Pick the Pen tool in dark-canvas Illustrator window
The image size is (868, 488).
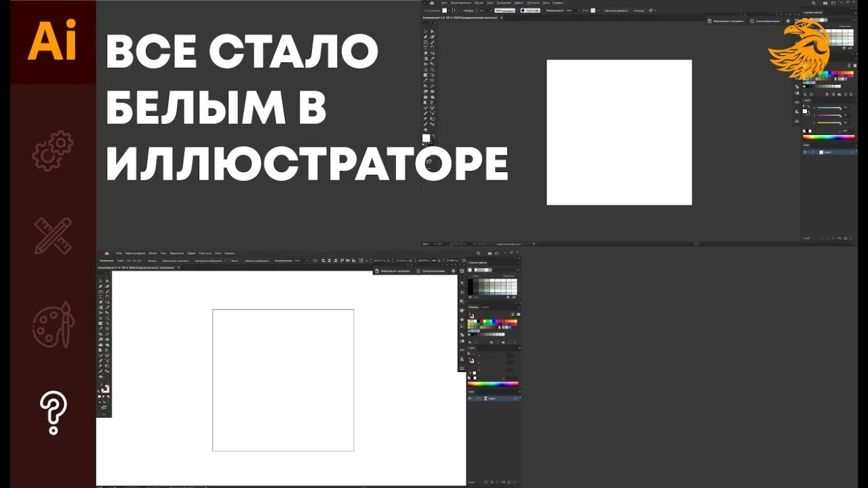[426, 37]
